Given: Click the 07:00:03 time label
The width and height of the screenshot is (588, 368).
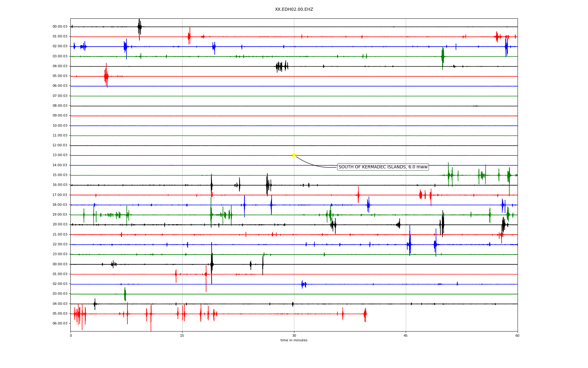Looking at the screenshot, I should [60, 96].
